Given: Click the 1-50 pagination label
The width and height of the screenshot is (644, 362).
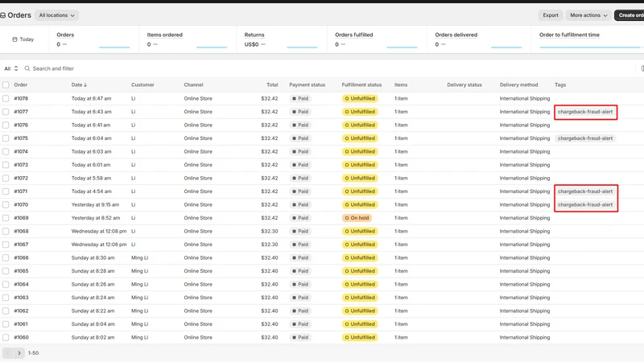Looking at the screenshot, I should tap(33, 353).
